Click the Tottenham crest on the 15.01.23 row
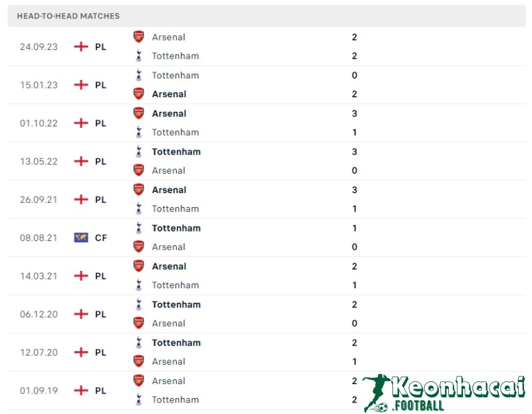The width and height of the screenshot is (532, 414). coord(138,75)
